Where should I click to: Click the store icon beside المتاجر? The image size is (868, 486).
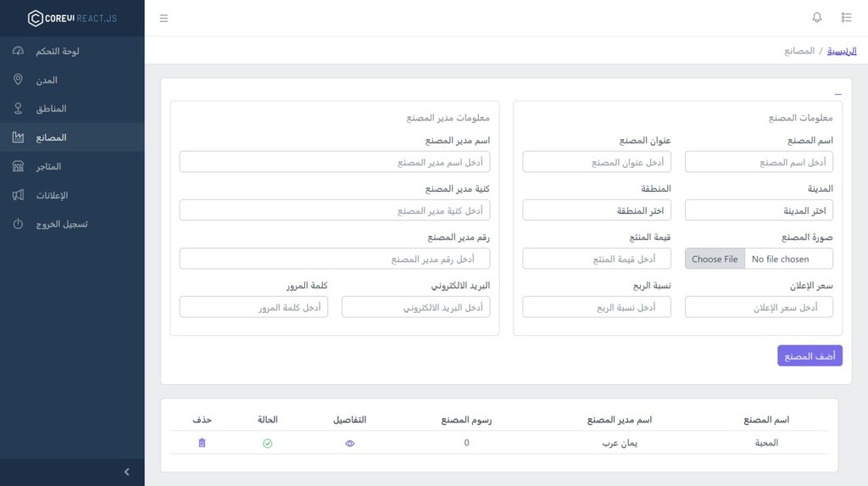(x=19, y=166)
